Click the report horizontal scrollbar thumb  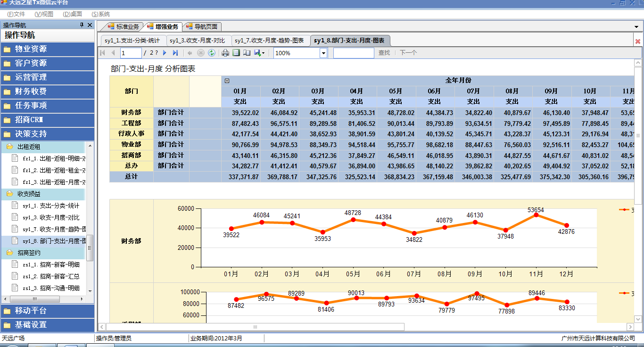tap(255, 327)
